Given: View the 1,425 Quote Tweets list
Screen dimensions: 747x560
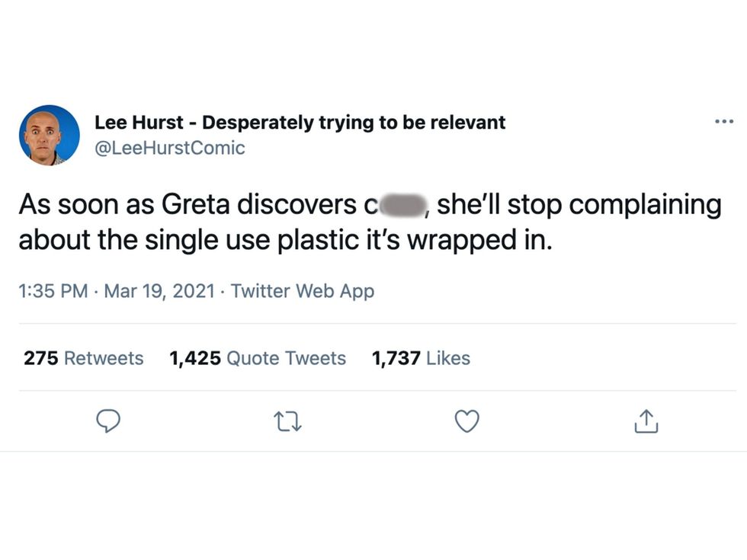Looking at the screenshot, I should click(x=258, y=358).
